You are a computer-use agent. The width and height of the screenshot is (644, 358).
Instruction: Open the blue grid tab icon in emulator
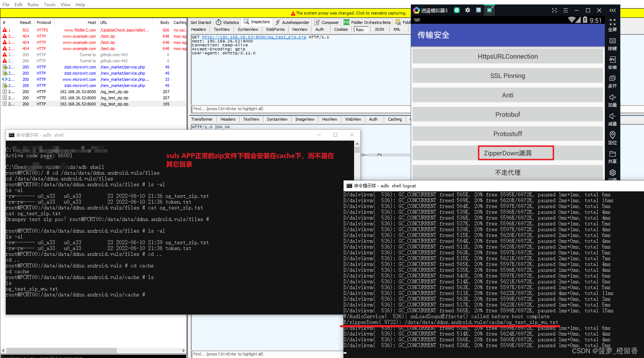pyautogui.click(x=479, y=10)
